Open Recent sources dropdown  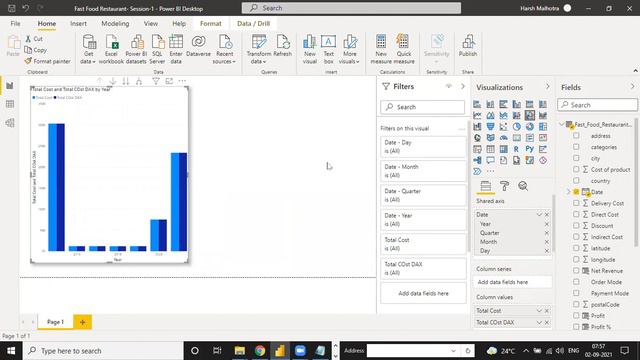224,50
